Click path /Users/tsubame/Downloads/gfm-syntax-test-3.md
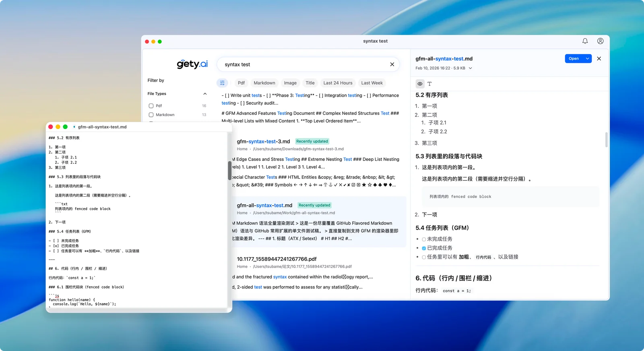This screenshot has width=644, height=351. 298,149
